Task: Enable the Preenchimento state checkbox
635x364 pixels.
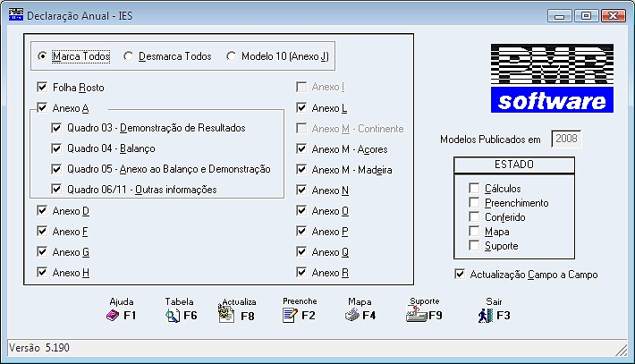Action: pyautogui.click(x=474, y=202)
